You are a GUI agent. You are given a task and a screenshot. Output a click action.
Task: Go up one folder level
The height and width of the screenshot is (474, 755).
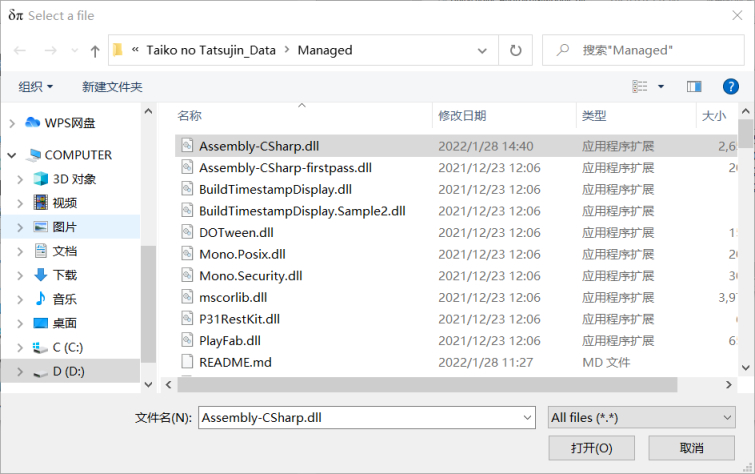(x=95, y=51)
